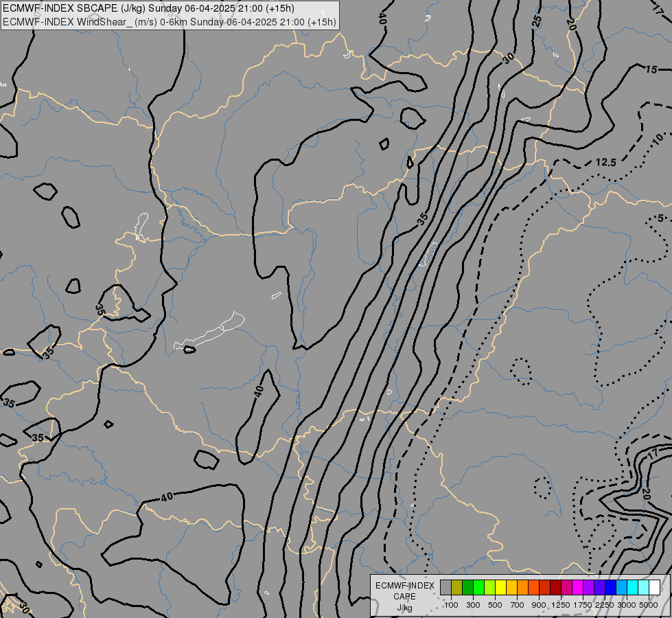The image size is (672, 618).
Task: Click the gray swatch in the CAPE legend
Action: pyautogui.click(x=445, y=587)
